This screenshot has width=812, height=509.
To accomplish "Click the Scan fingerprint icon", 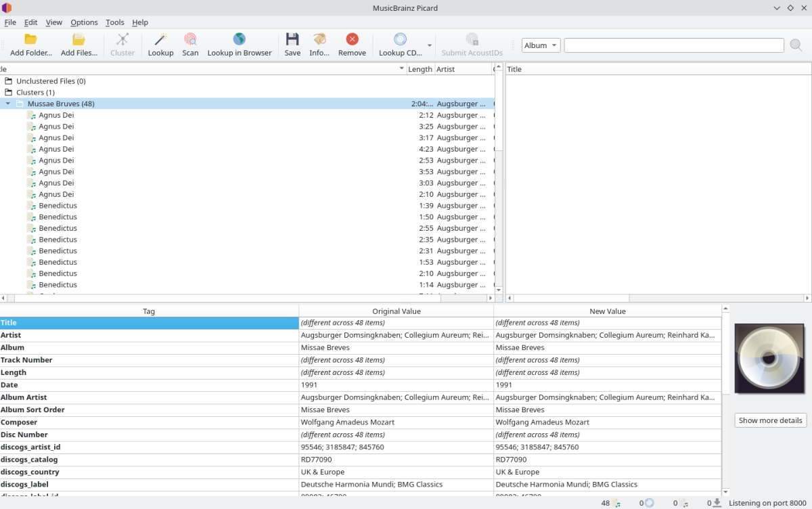I will 190,40.
